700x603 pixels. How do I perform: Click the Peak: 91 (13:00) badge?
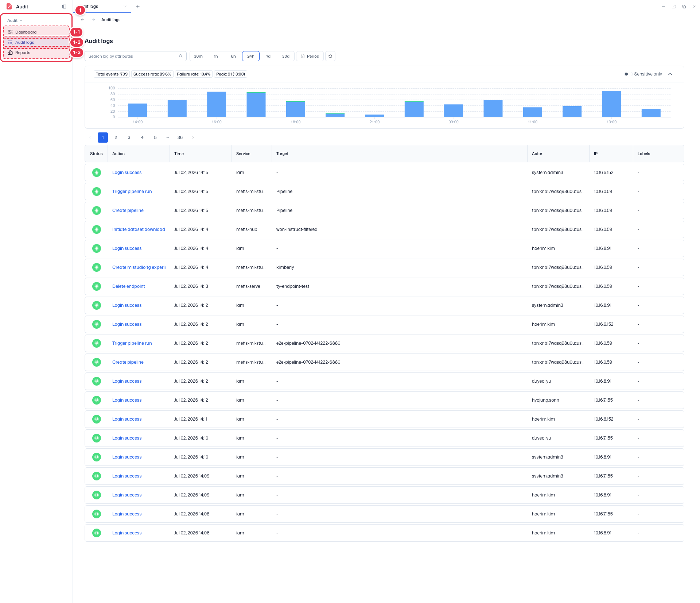click(x=230, y=74)
